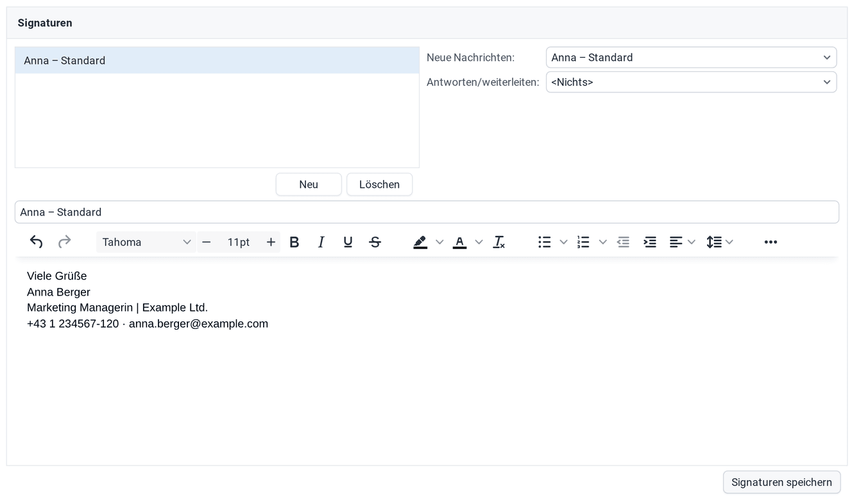Open the Neue Nachrichten signature dropdown
The width and height of the screenshot is (854, 504).
pyautogui.click(x=691, y=57)
